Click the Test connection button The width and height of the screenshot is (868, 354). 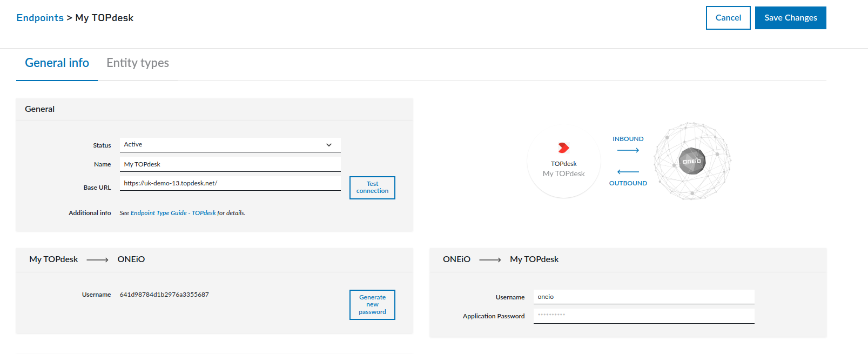[x=372, y=188]
